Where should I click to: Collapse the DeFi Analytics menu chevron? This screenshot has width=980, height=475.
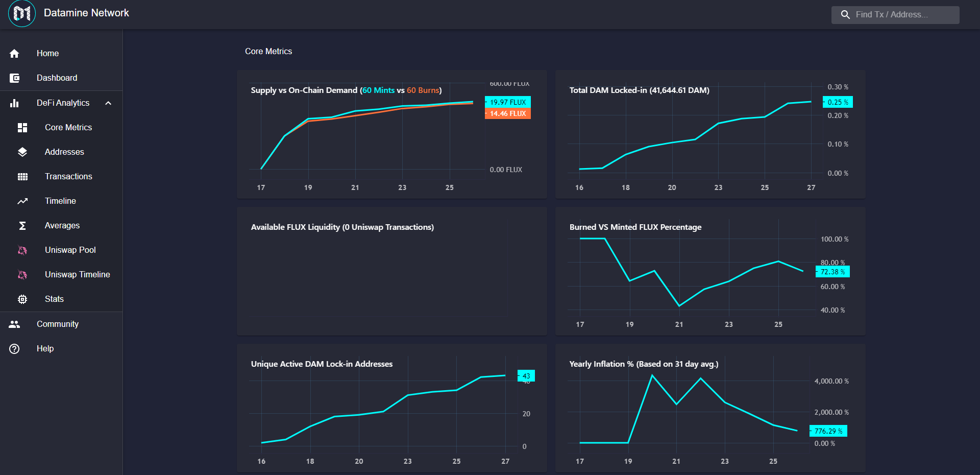click(108, 103)
